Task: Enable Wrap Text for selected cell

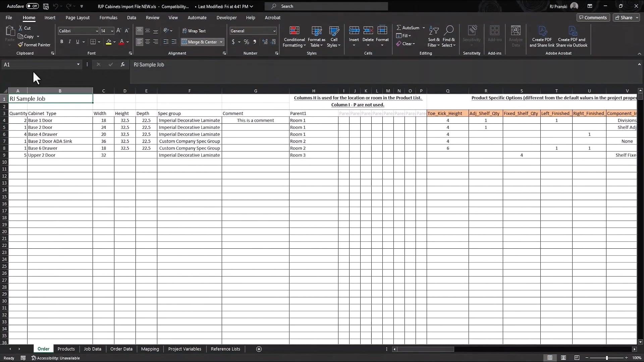Action: click(195, 31)
